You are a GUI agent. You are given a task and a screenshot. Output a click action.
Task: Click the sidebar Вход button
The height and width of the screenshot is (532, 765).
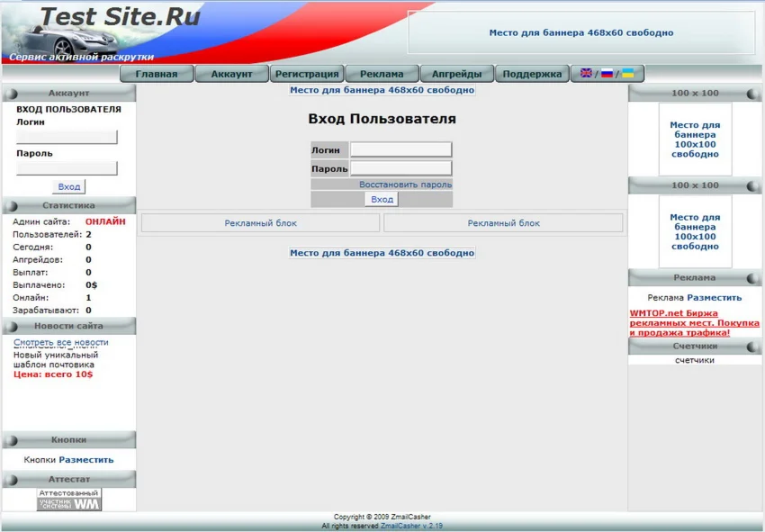point(68,186)
